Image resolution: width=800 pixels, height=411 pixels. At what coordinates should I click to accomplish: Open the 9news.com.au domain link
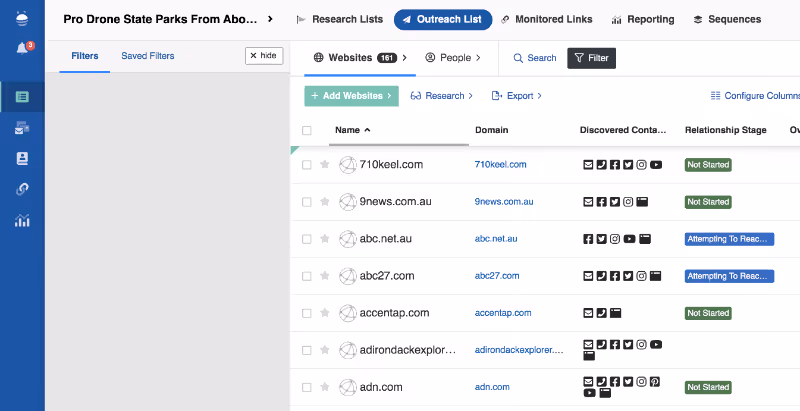504,202
